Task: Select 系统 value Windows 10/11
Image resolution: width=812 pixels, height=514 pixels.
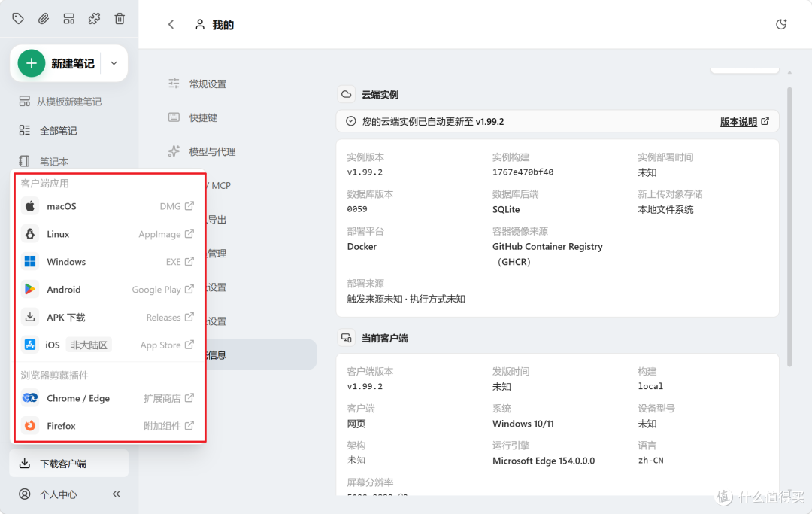Action: tap(523, 424)
